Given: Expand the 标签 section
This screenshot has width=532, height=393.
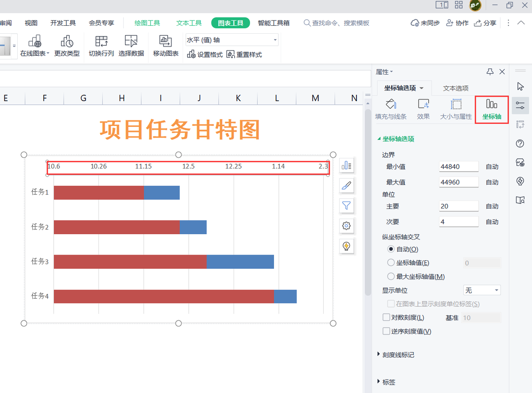Looking at the screenshot, I should coord(386,382).
